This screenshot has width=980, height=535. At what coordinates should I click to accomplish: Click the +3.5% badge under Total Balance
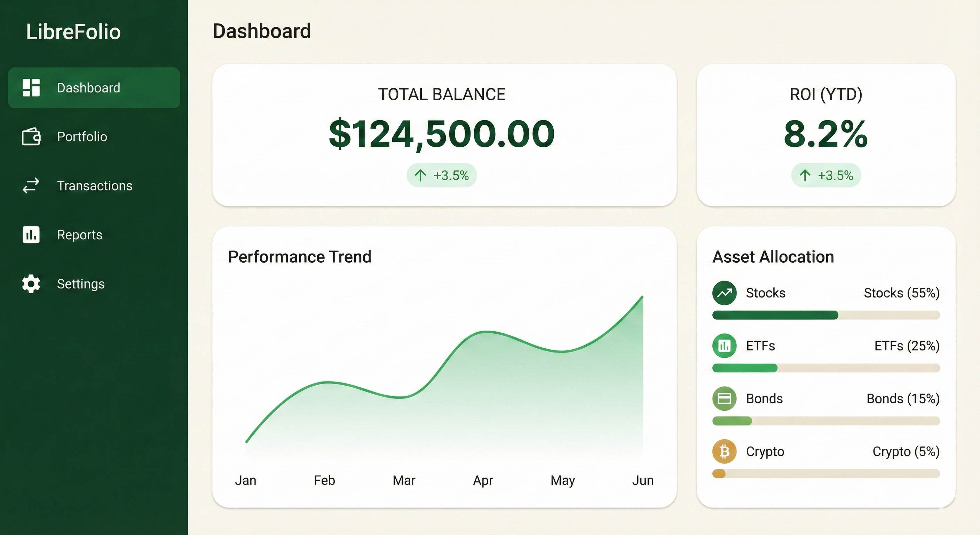(442, 175)
